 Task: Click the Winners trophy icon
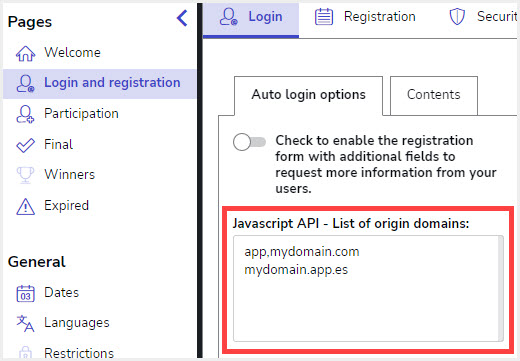(25, 175)
